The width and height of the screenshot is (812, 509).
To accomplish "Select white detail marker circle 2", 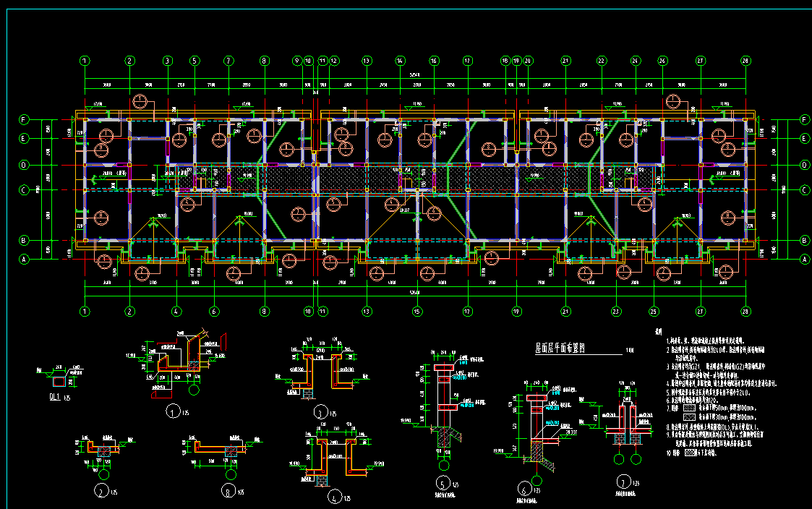I will point(101,490).
